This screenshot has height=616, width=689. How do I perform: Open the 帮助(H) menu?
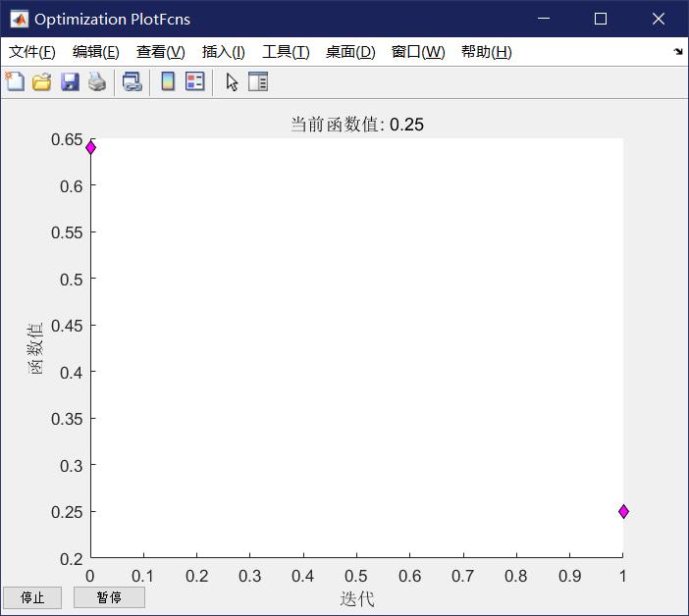tap(486, 52)
